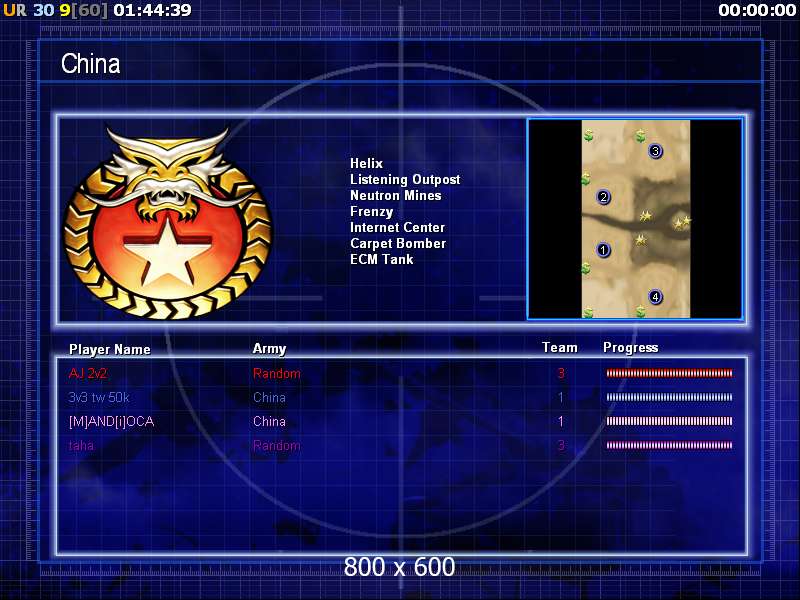Select start position 2 on the minimap
This screenshot has width=800, height=600.
click(603, 197)
